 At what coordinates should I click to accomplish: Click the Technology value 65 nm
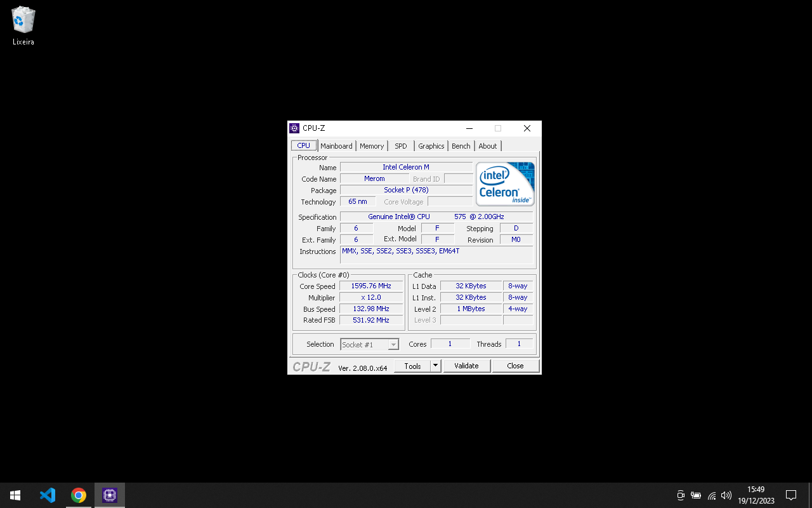coord(358,201)
